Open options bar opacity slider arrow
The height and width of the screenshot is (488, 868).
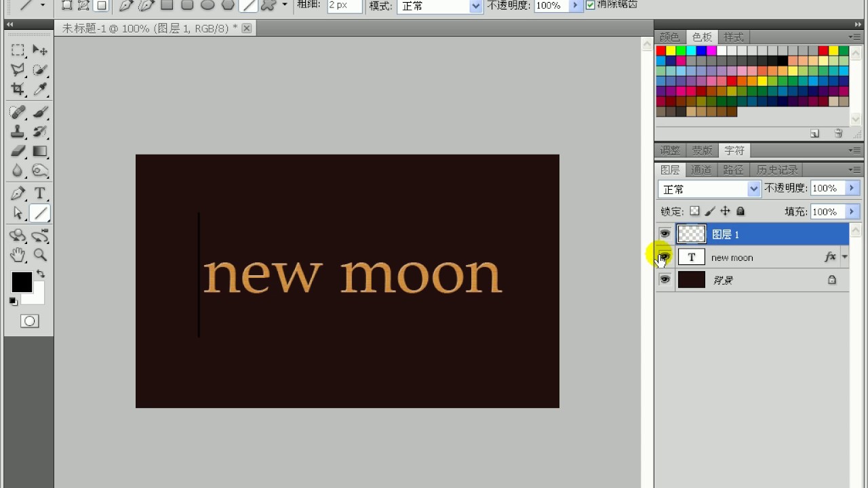tap(576, 5)
